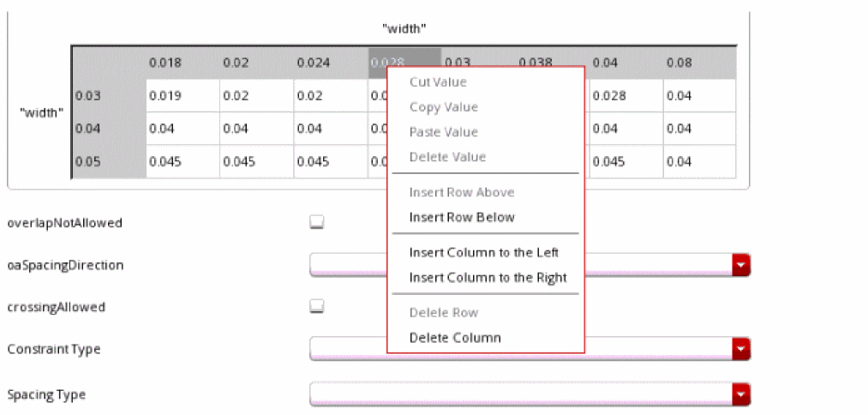Toggle the crossingAllowed checkbox
Screen dimensions: 868x415
click(317, 306)
